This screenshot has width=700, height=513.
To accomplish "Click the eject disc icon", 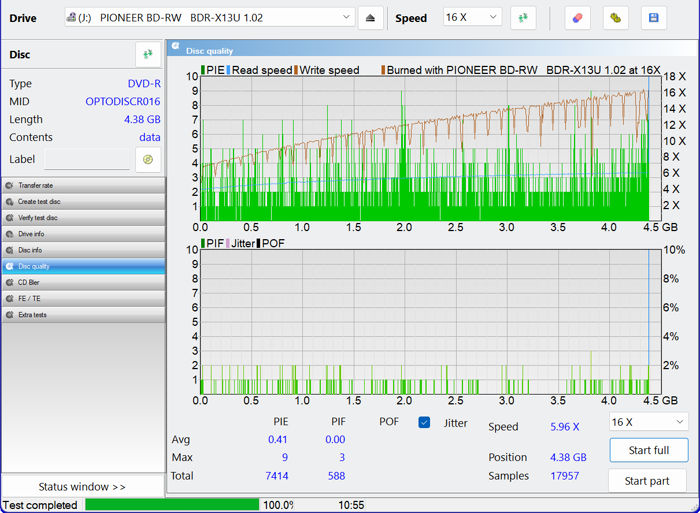I will tap(370, 18).
